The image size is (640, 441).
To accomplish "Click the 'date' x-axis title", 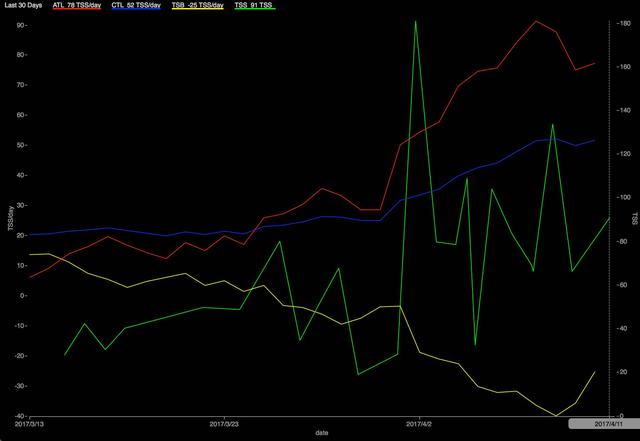I will tap(321, 433).
